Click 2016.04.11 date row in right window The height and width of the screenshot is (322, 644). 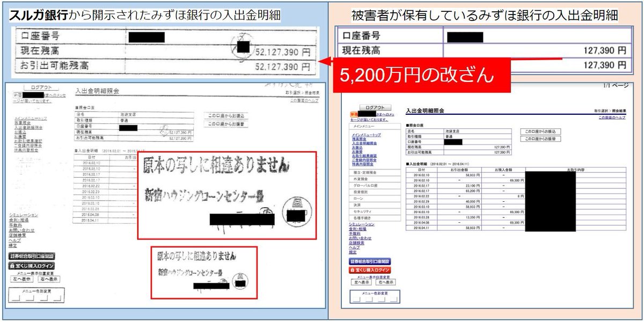421,228
